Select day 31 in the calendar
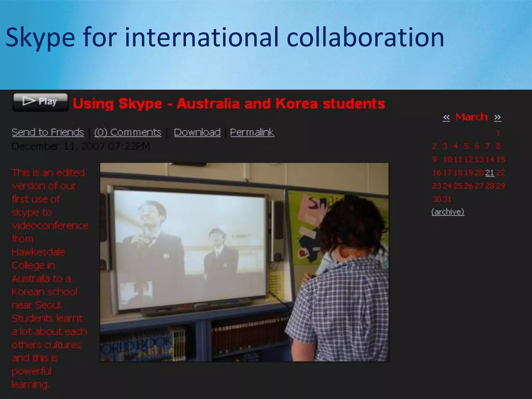The image size is (532, 399). point(447,199)
